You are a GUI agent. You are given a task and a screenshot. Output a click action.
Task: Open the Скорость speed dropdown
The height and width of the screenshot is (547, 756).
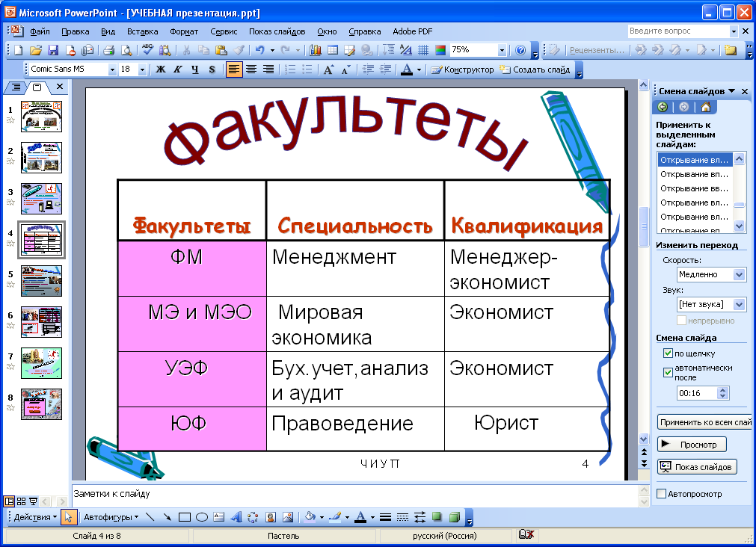(740, 274)
